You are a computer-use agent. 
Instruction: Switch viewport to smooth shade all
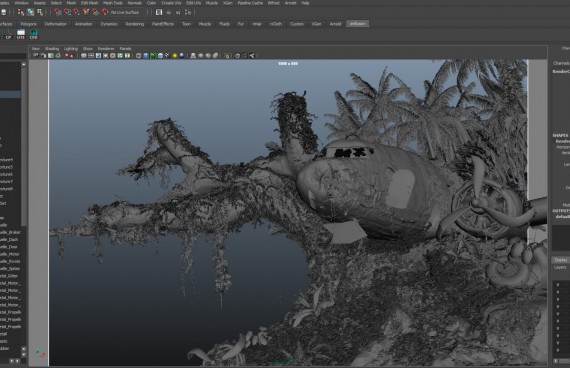click(x=146, y=56)
